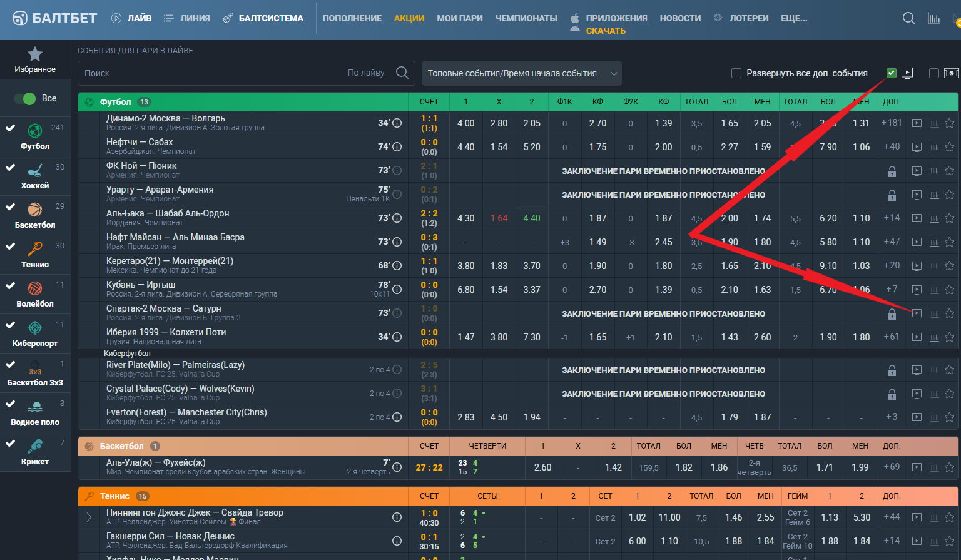Select odds 2.60 for Аль-Ула(ж) win
961x560 pixels.
[543, 467]
